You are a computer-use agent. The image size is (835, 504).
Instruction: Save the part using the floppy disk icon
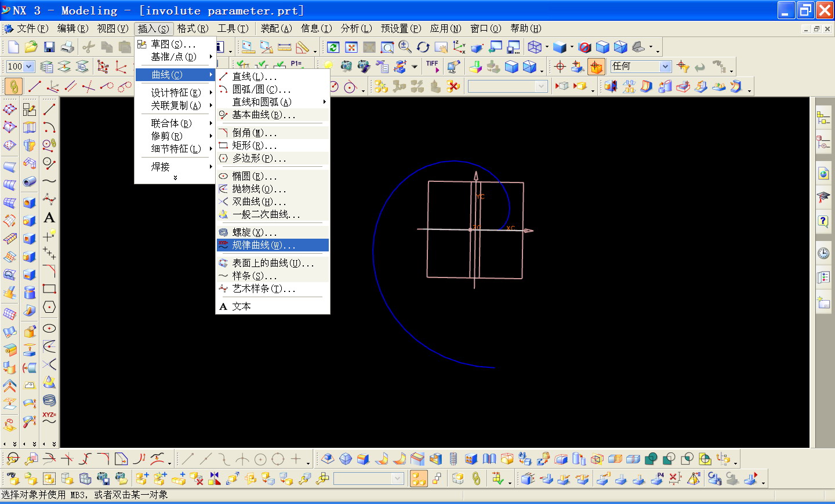(x=49, y=48)
